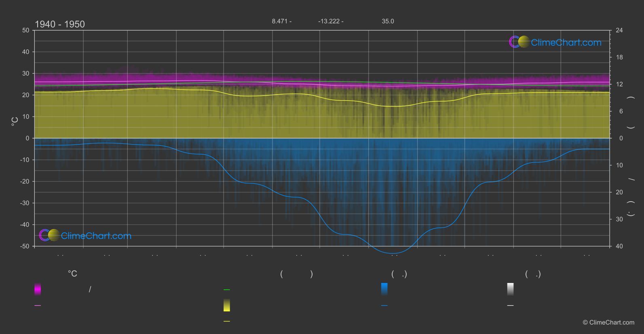Click the '30' label on the right axis
The height and width of the screenshot is (334, 644).
point(619,219)
